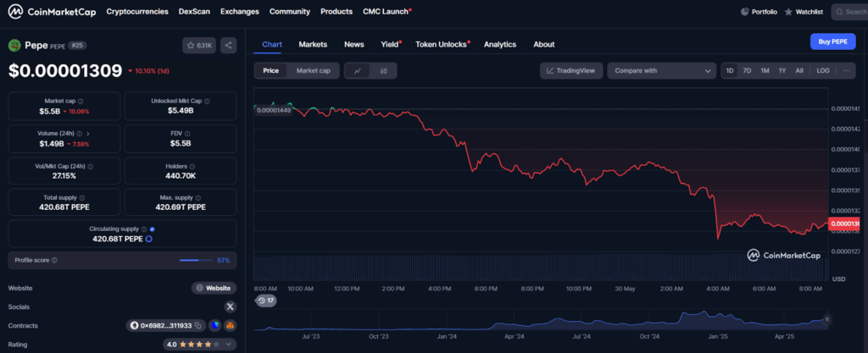Image resolution: width=868 pixels, height=353 pixels.
Task: Open the DexScan menu
Action: coord(194,11)
